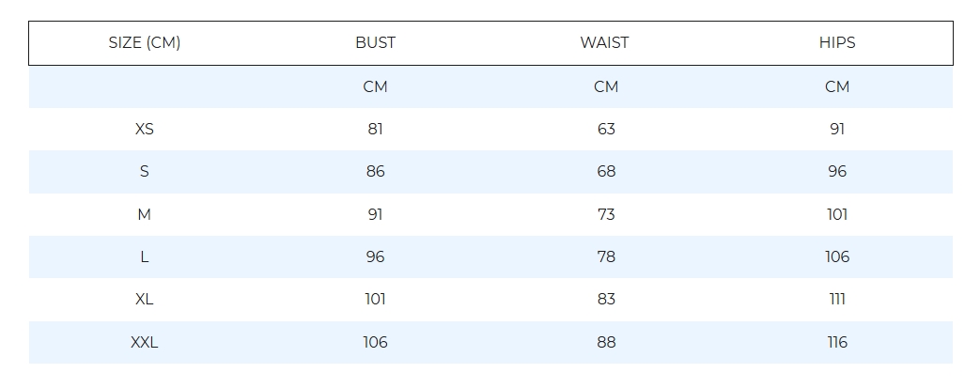The width and height of the screenshot is (980, 388).
Task: Select waist value 63 in XS row
Action: coord(606,130)
